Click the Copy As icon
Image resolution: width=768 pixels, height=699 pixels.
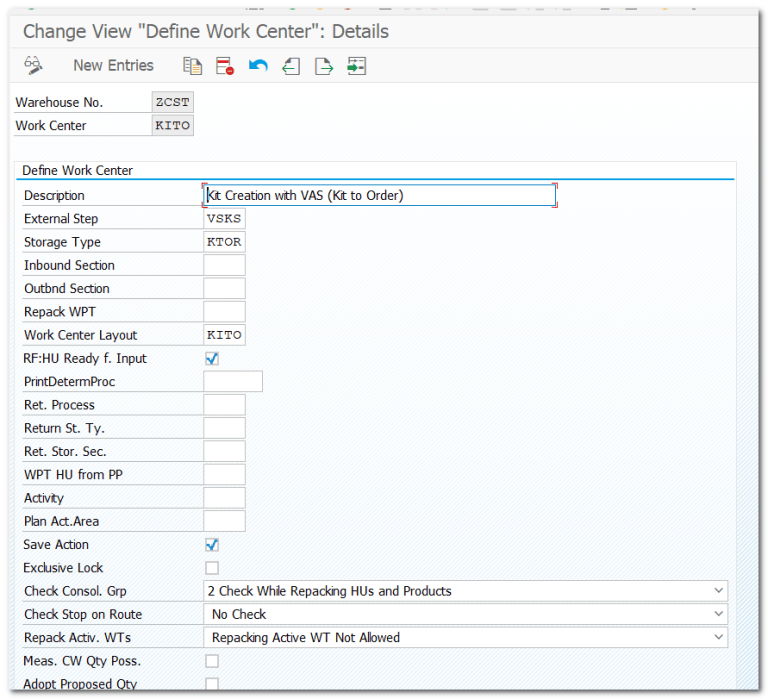tap(192, 66)
